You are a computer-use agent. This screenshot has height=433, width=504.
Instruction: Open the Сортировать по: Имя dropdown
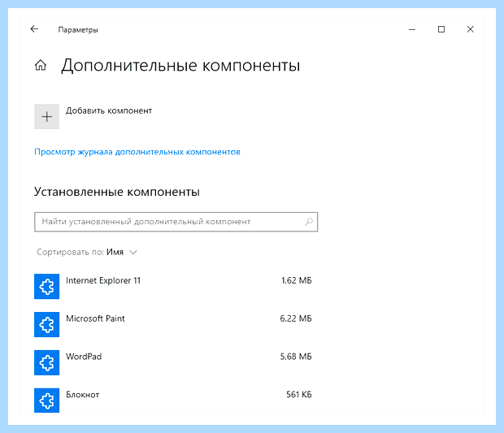click(x=87, y=252)
